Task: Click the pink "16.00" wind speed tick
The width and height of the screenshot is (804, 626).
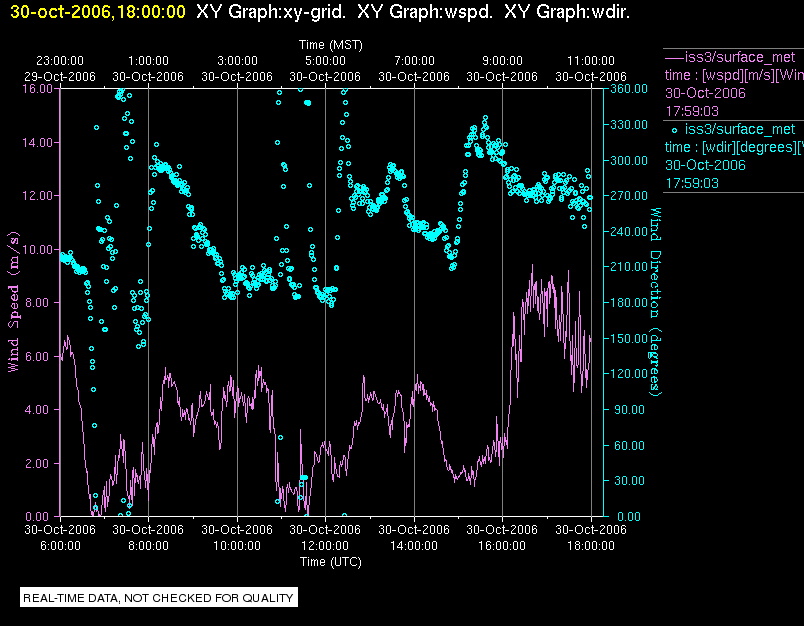Action: 37,89
